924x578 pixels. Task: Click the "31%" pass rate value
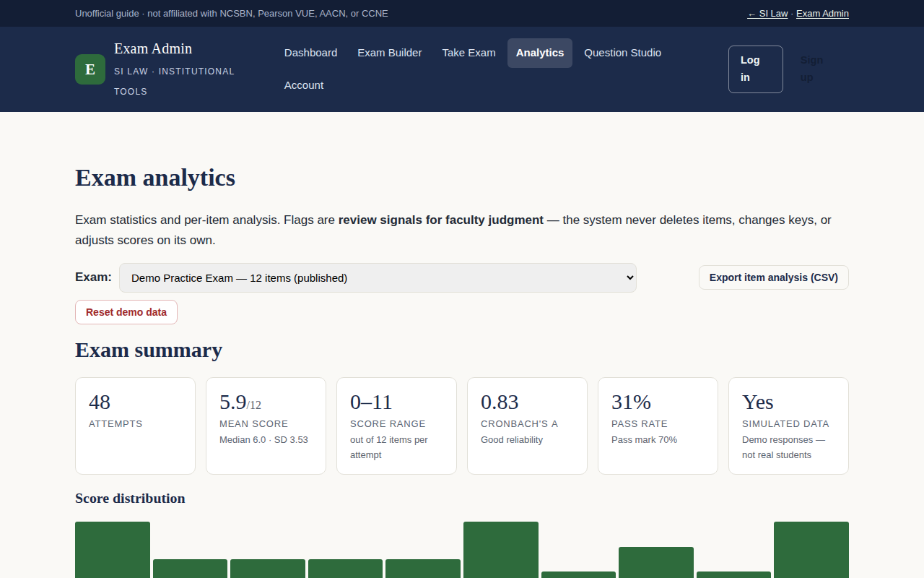pyautogui.click(x=631, y=402)
